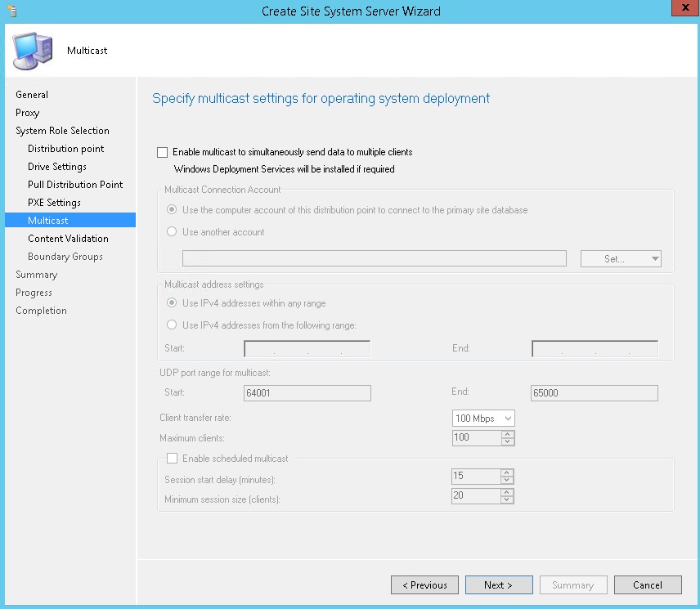Decrease Minimum session size with down arrow
Viewport: 700px width, 609px height.
507,499
